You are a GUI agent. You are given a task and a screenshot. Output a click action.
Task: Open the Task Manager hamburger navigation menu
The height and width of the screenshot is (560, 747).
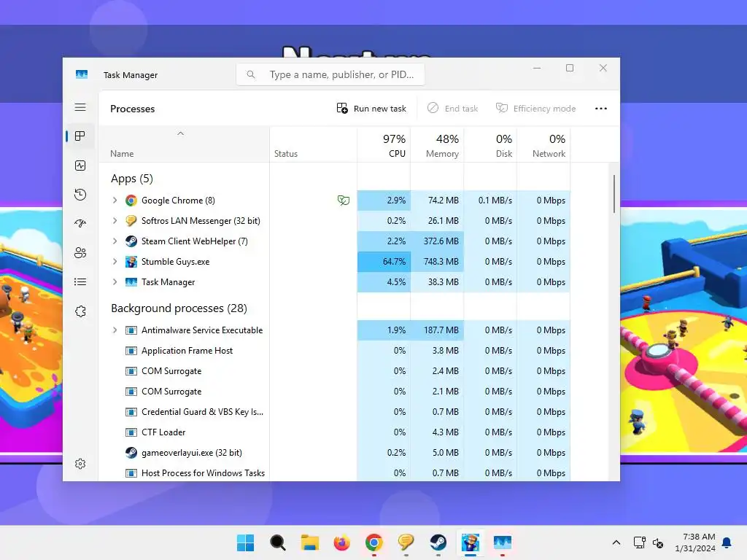pyautogui.click(x=80, y=107)
